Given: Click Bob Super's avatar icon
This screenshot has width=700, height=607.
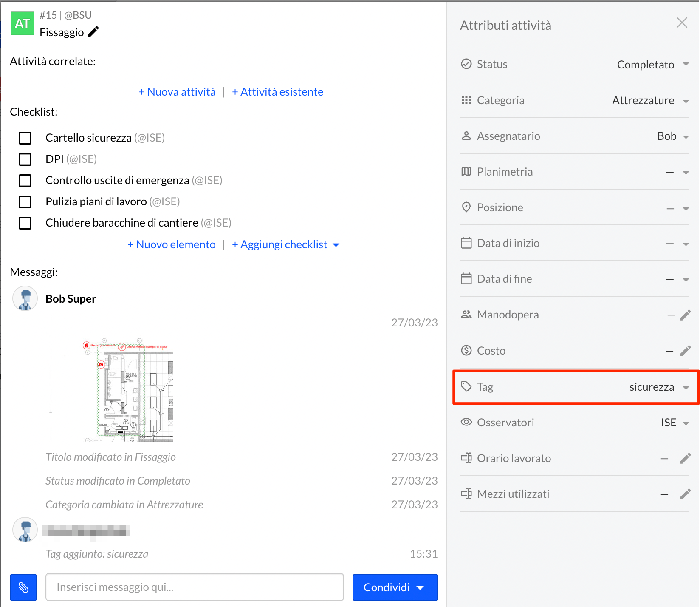Looking at the screenshot, I should point(25,298).
